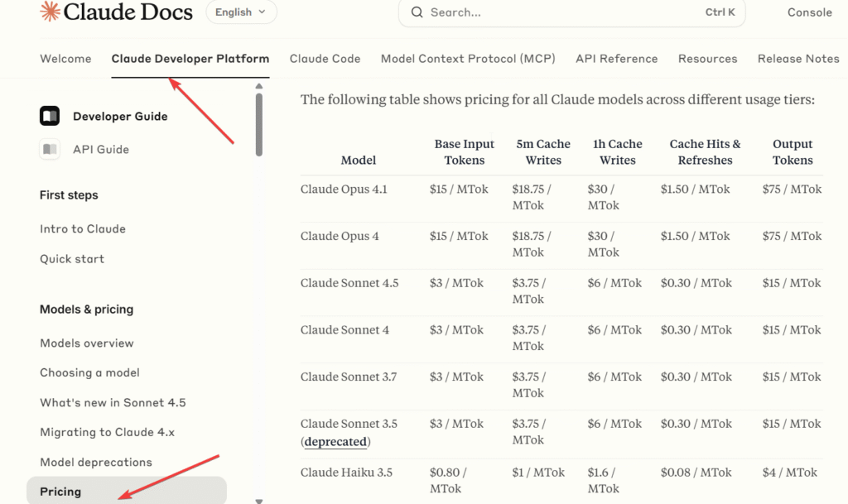This screenshot has width=848, height=504.
Task: Switch to the Claude Code tab
Action: coord(325,59)
